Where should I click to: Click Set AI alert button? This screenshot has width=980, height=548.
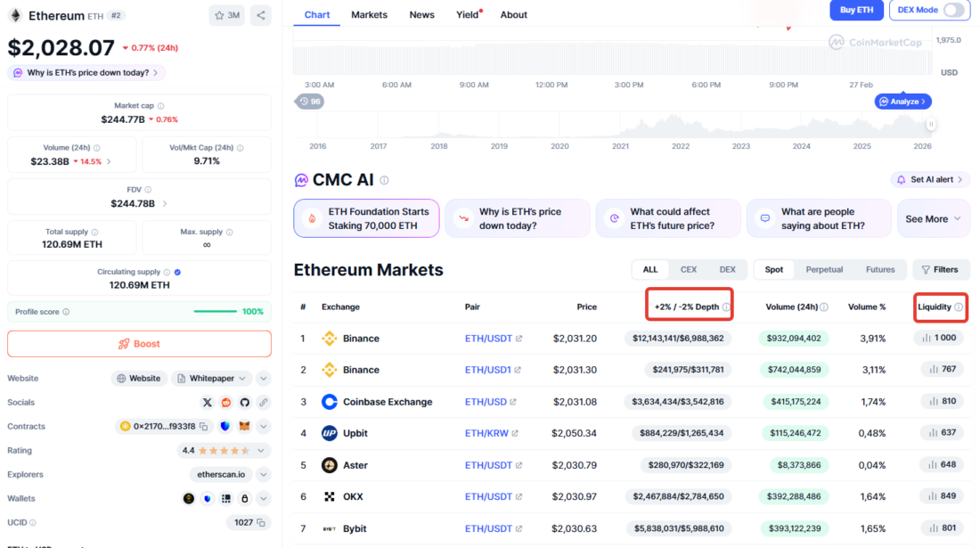[930, 180]
